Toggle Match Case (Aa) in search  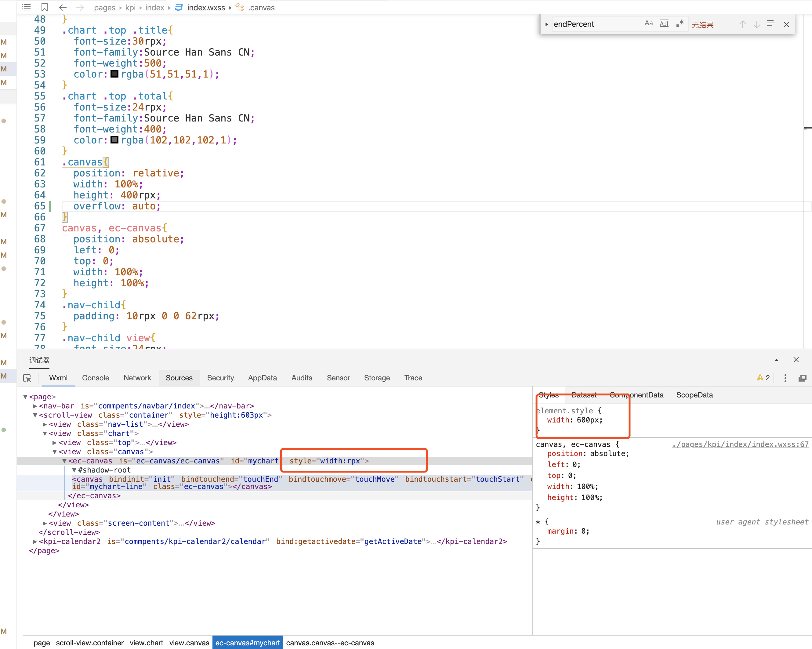648,24
